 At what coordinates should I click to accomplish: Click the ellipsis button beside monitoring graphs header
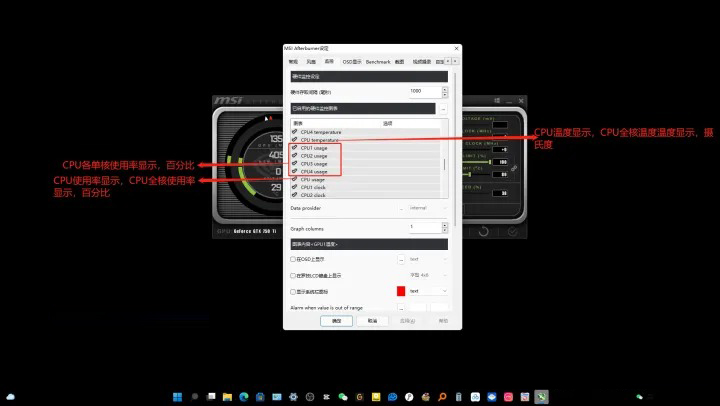(x=443, y=109)
